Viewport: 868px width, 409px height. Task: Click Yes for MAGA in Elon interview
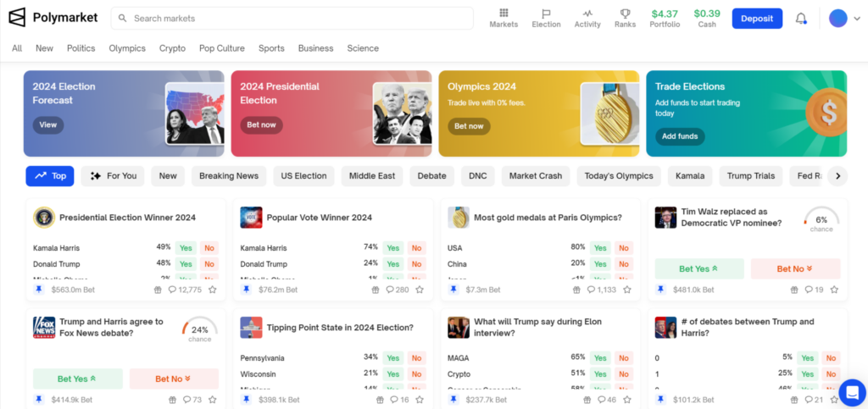600,358
